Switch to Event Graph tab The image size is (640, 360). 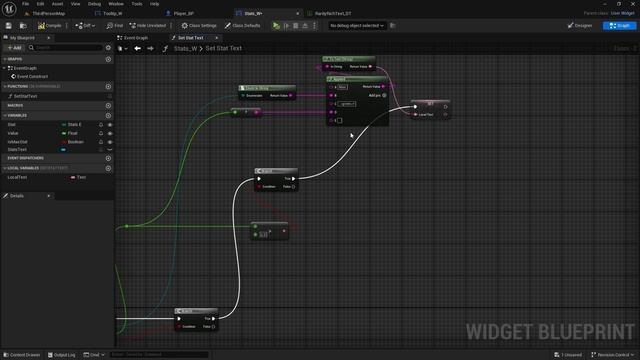point(136,38)
